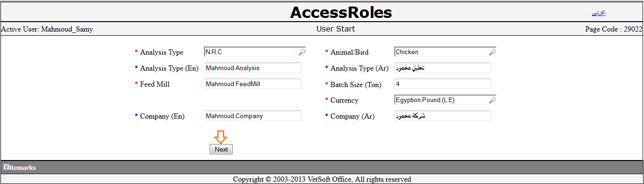Select the N.R.C Analysis Type field
Image resolution: width=644 pixels, height=184 pixels.
(x=251, y=52)
